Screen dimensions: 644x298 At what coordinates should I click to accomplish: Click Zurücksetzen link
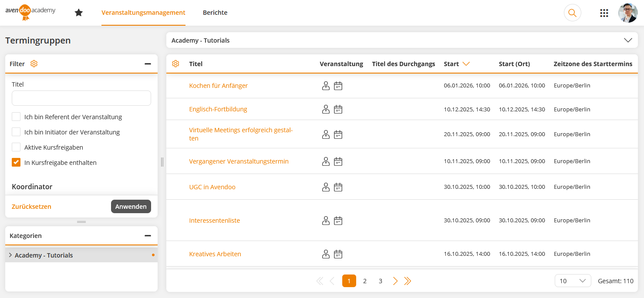pos(31,207)
